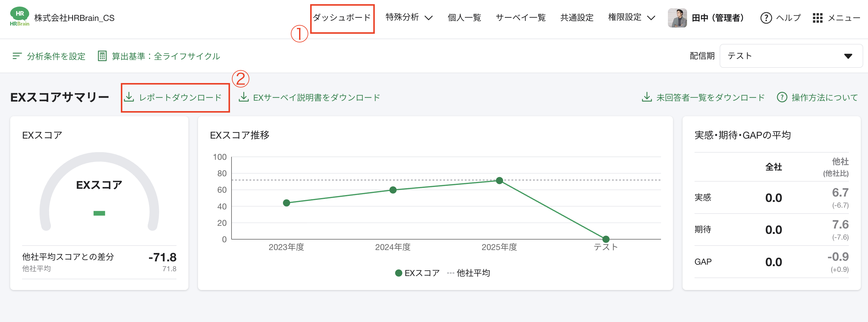Click EXサーベイ説明書をダウンロード link
Viewport: 868px width, 322px height.
[x=317, y=97]
